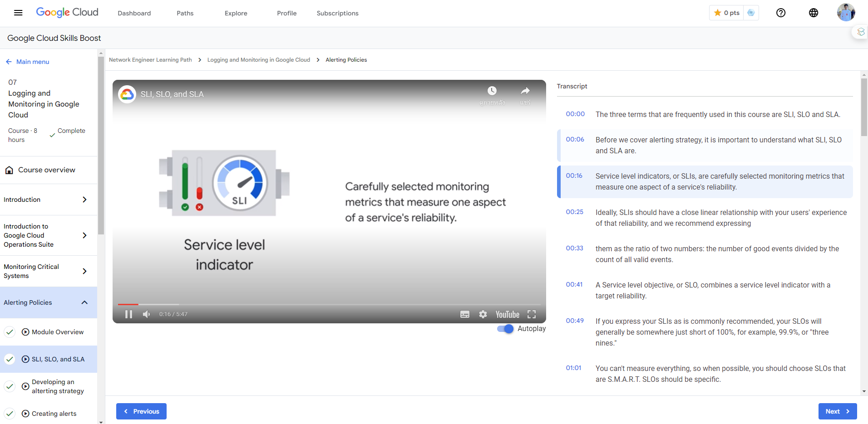Go to the Subscriptions tab
Viewport: 868px width, 424px height.
click(337, 13)
